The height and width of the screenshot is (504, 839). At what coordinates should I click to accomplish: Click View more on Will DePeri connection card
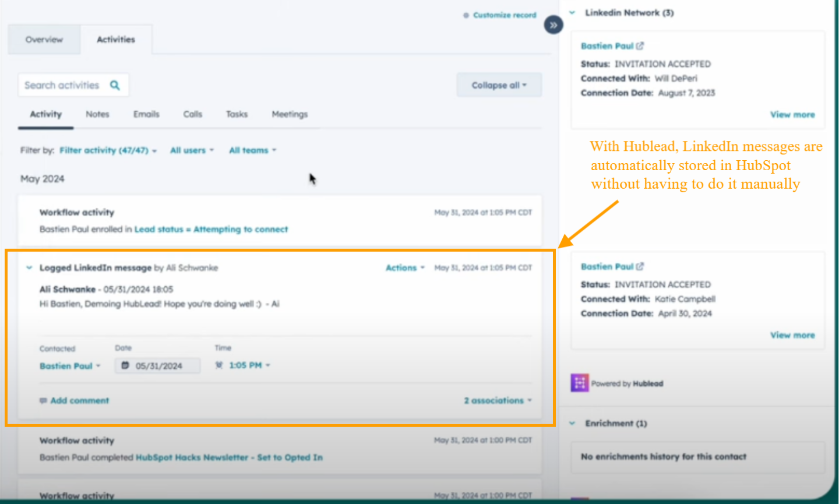pyautogui.click(x=792, y=115)
